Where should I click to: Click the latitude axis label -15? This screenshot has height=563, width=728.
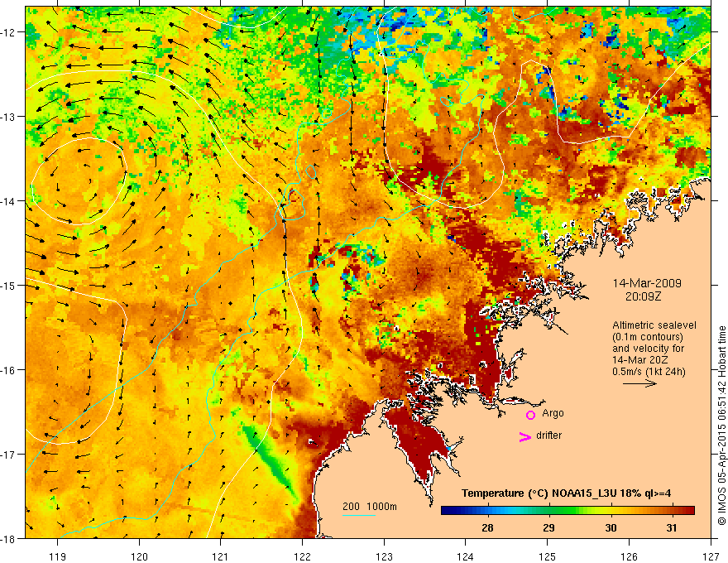coord(8,286)
